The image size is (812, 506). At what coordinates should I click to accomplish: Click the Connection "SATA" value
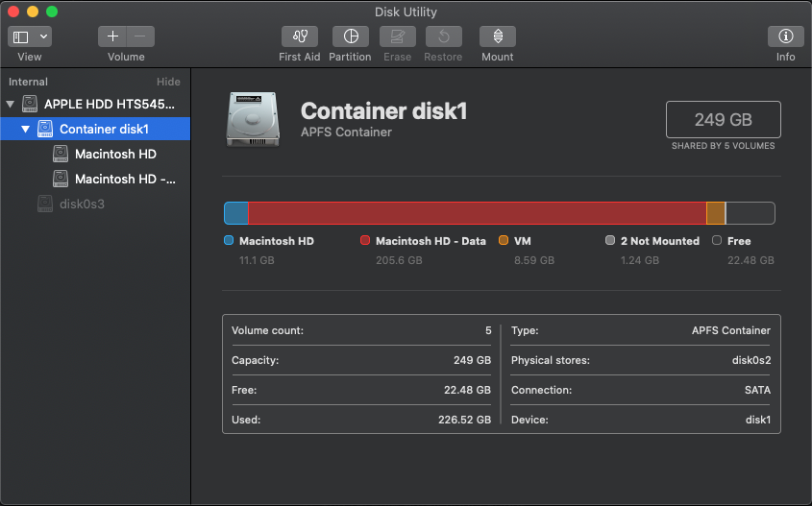click(x=757, y=390)
